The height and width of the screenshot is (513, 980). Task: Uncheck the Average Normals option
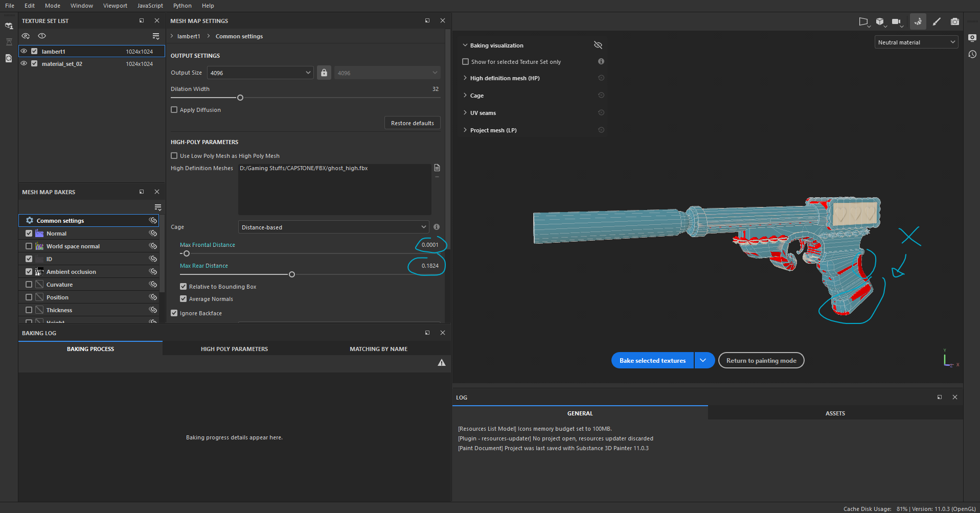tap(184, 299)
